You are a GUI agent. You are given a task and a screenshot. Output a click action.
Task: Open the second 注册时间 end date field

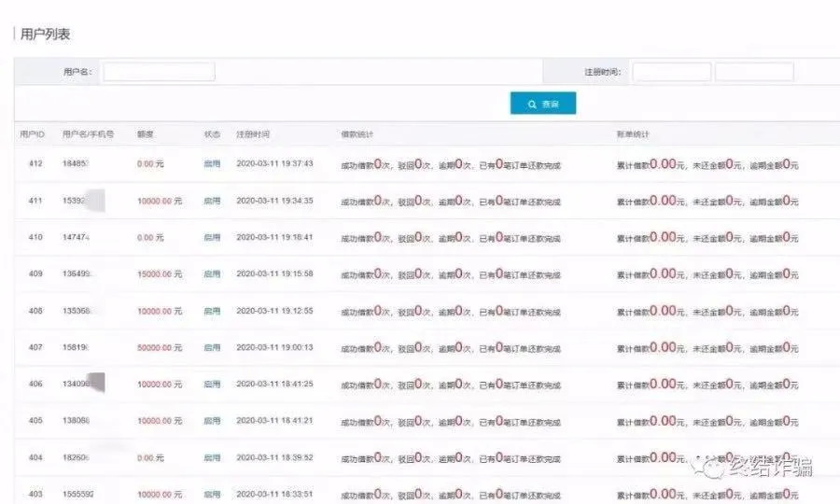[x=754, y=72]
